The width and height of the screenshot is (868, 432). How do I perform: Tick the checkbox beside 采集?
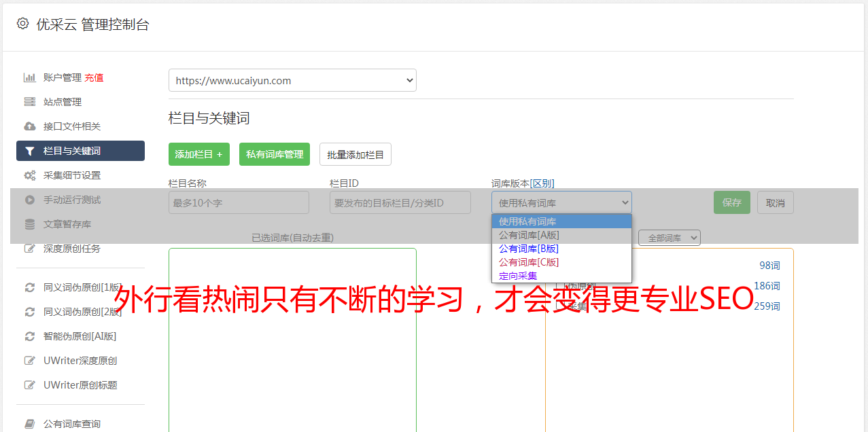560,306
